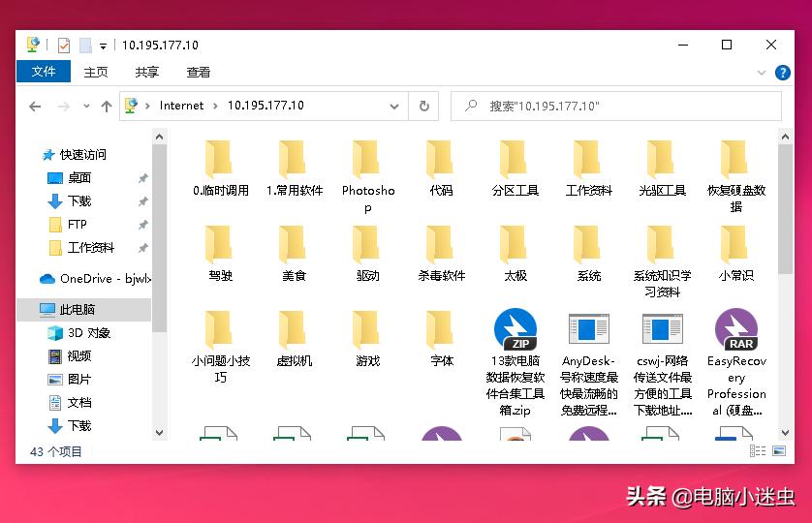Screen dimensions: 812x523
Task: Switch to large icons view mode
Action: (779, 451)
